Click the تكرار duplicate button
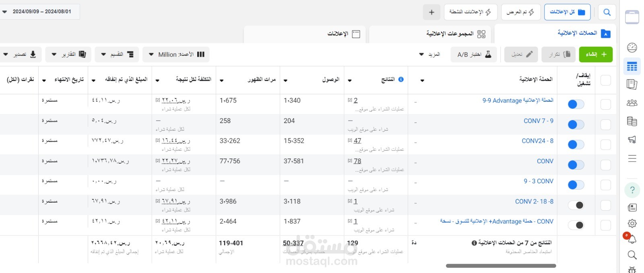 [558, 54]
